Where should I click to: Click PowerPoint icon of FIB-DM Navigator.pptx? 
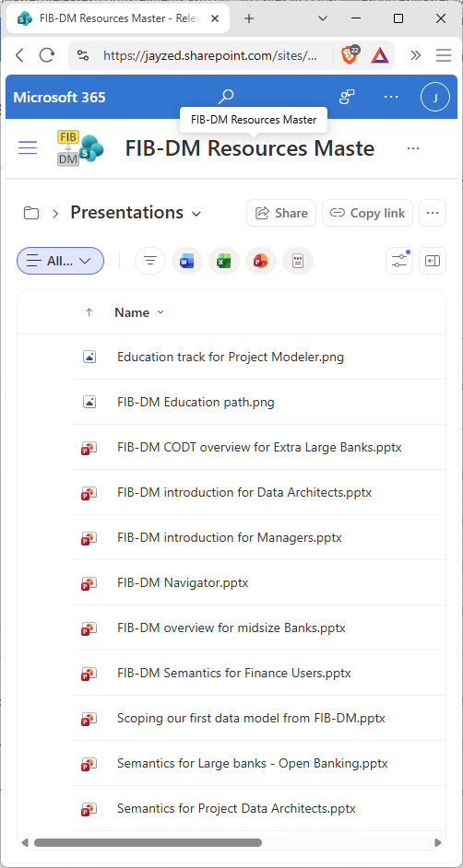pyautogui.click(x=89, y=583)
